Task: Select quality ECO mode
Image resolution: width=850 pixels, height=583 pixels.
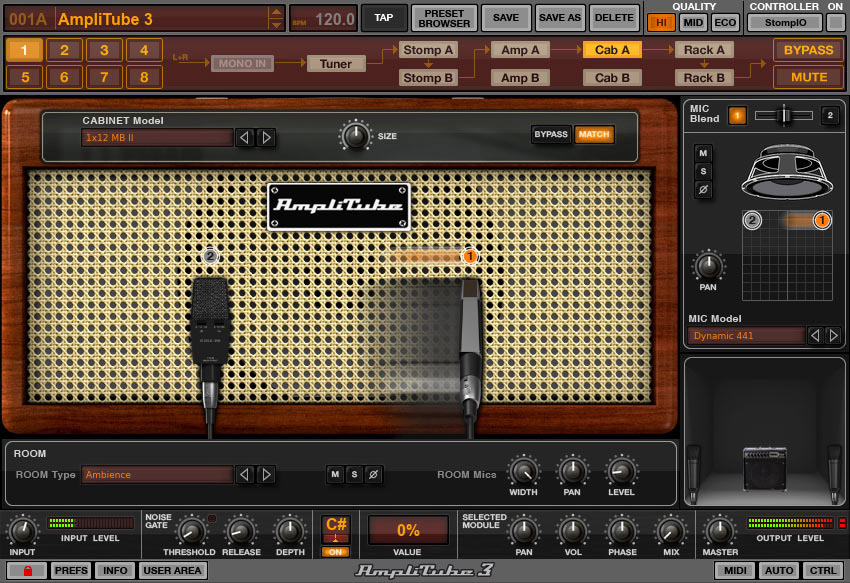Action: point(725,22)
